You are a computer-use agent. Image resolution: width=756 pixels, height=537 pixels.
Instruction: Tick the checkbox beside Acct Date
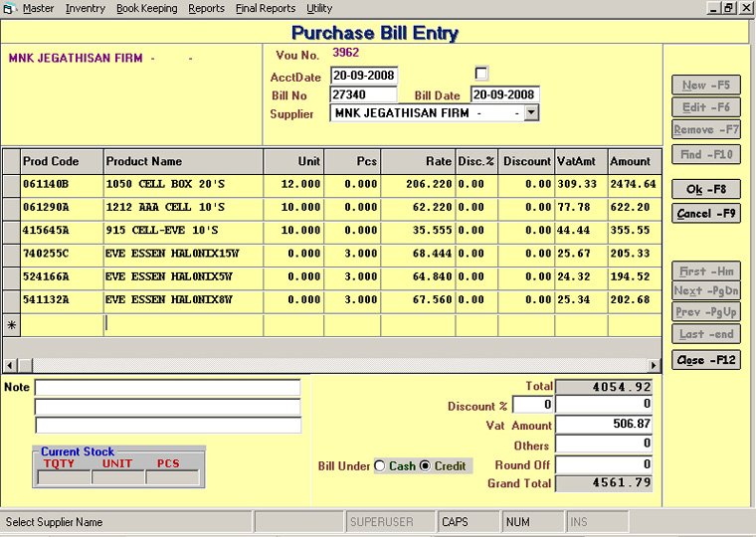[x=482, y=74]
